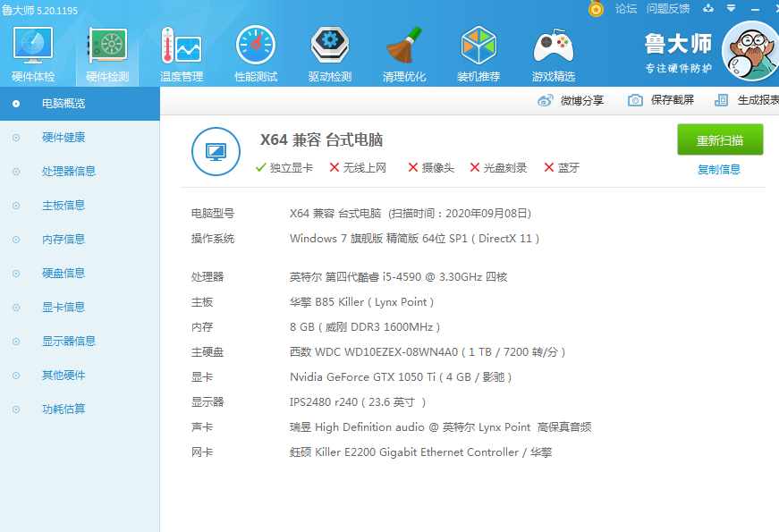
Task: Go to 功耗估算 power estimate page
Action: point(64,409)
